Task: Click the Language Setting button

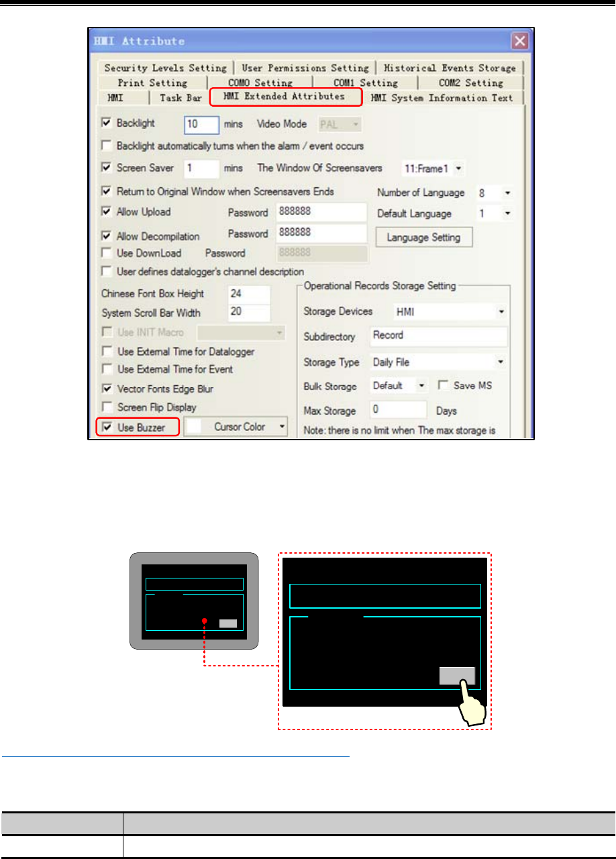Action: pyautogui.click(x=423, y=238)
